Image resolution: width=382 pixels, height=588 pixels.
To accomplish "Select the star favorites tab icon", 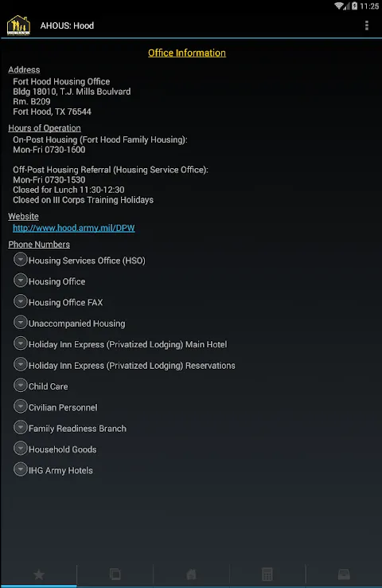I will (38, 574).
